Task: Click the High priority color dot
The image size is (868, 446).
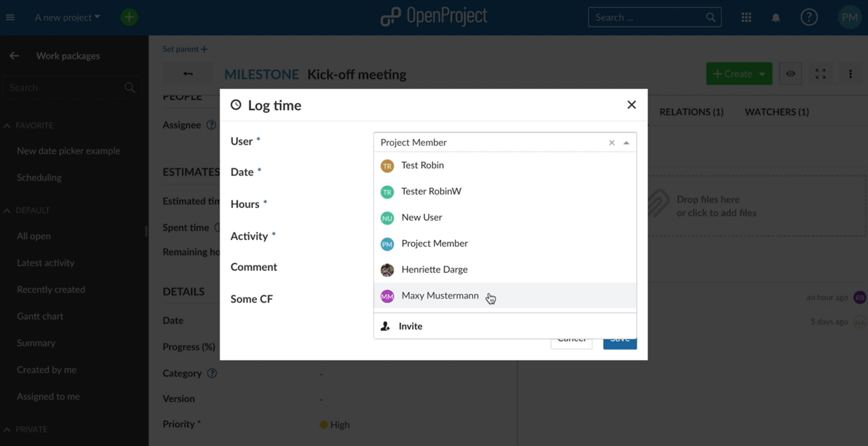Action: (x=323, y=424)
